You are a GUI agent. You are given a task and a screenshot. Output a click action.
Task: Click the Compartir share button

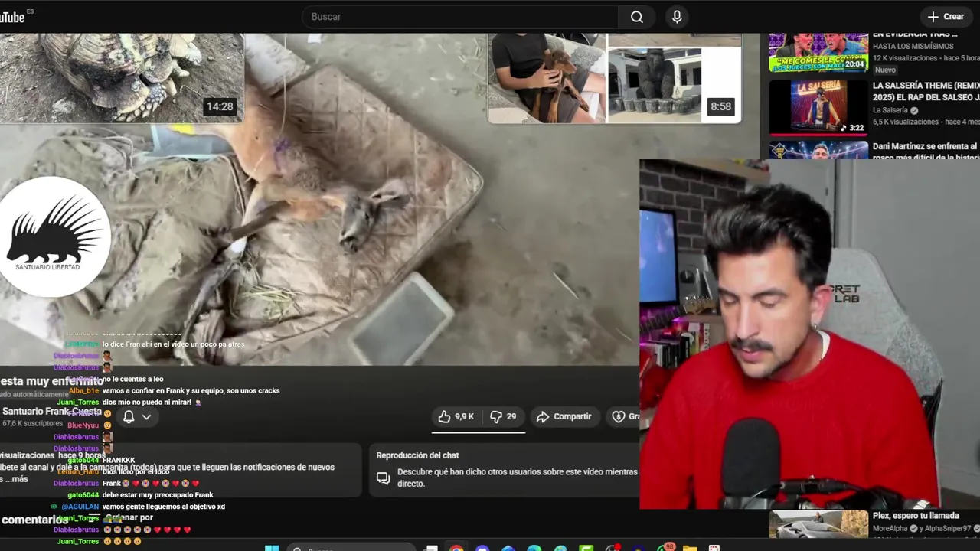pos(564,416)
